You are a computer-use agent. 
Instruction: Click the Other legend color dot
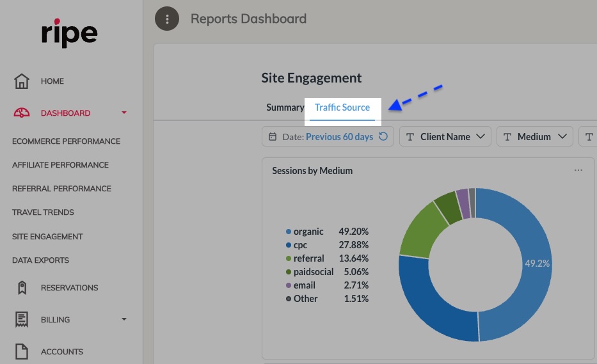tap(289, 299)
